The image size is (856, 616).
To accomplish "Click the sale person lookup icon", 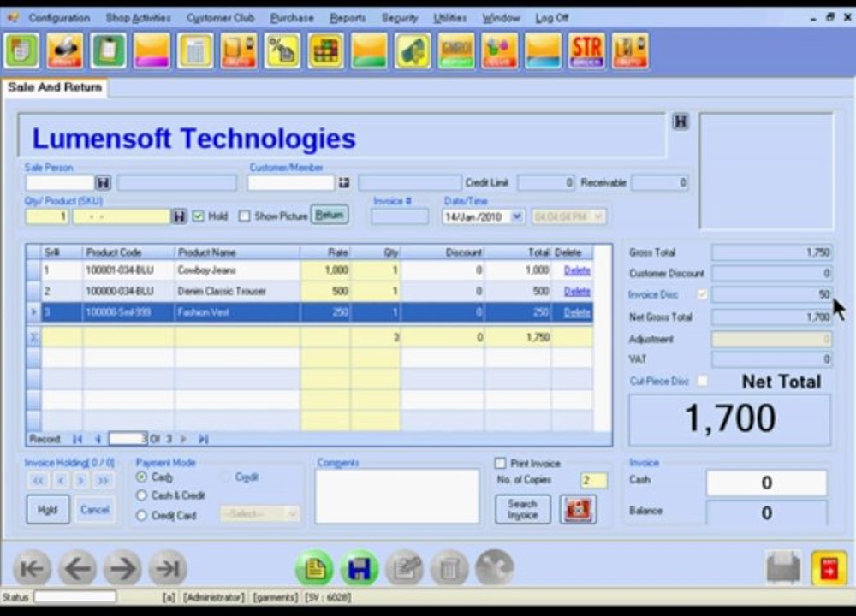I will tap(104, 182).
